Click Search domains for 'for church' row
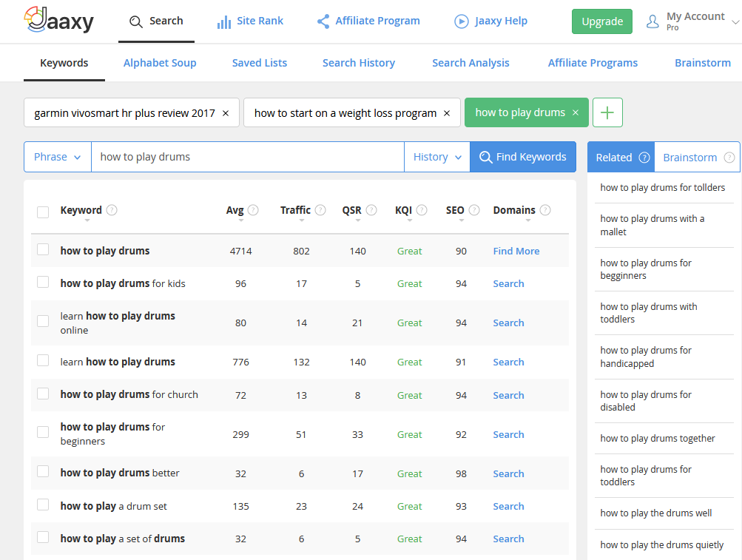 (x=509, y=395)
